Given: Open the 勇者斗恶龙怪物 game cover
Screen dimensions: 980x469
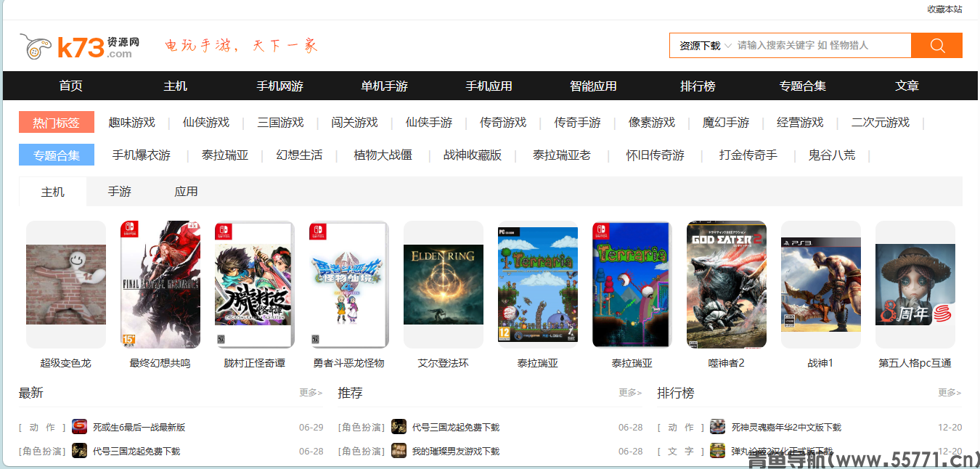Looking at the screenshot, I should pyautogui.click(x=349, y=285).
